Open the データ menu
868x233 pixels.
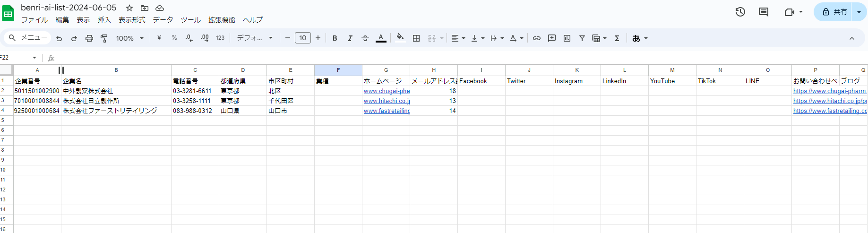[163, 20]
